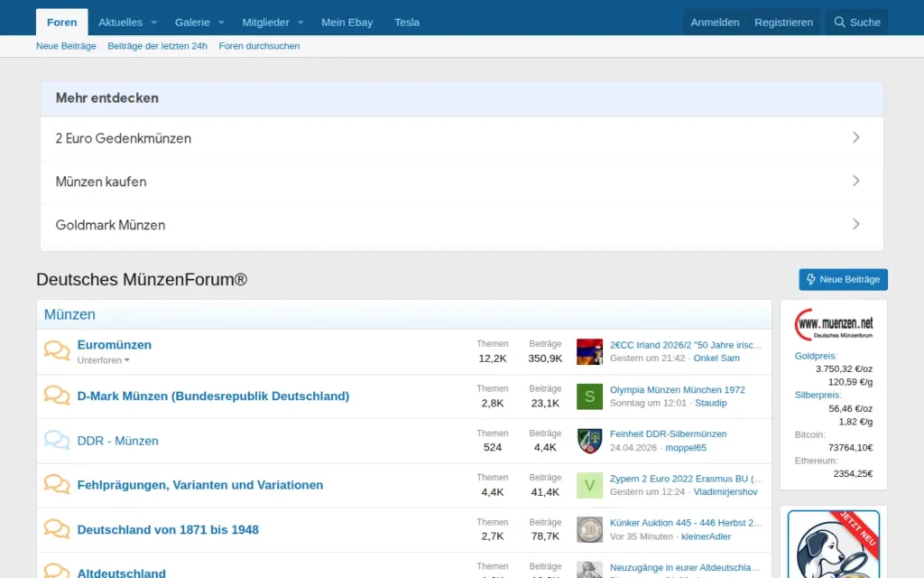This screenshot has width=924, height=578.
Task: Go to Mein Ebay
Action: [347, 23]
